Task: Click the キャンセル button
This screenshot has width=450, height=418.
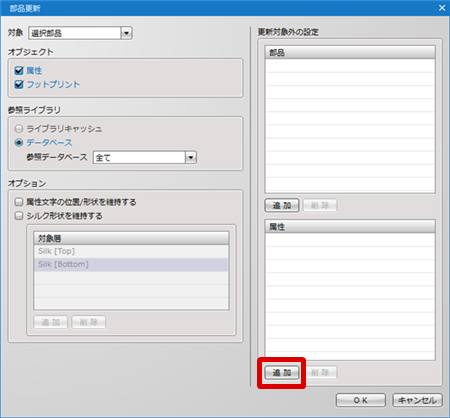Action: coord(417,400)
